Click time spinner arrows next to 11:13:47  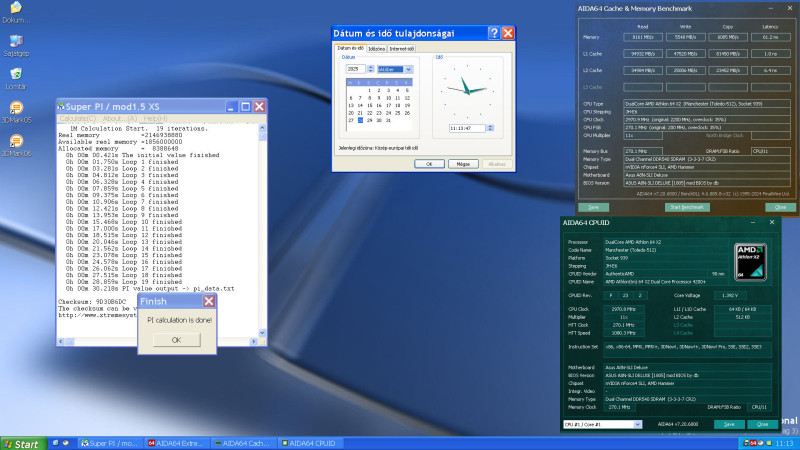point(490,128)
